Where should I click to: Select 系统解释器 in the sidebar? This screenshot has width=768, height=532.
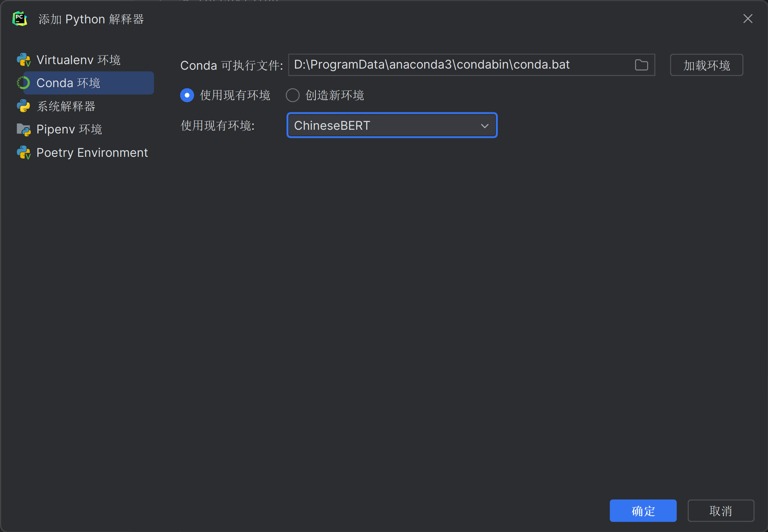tap(66, 106)
